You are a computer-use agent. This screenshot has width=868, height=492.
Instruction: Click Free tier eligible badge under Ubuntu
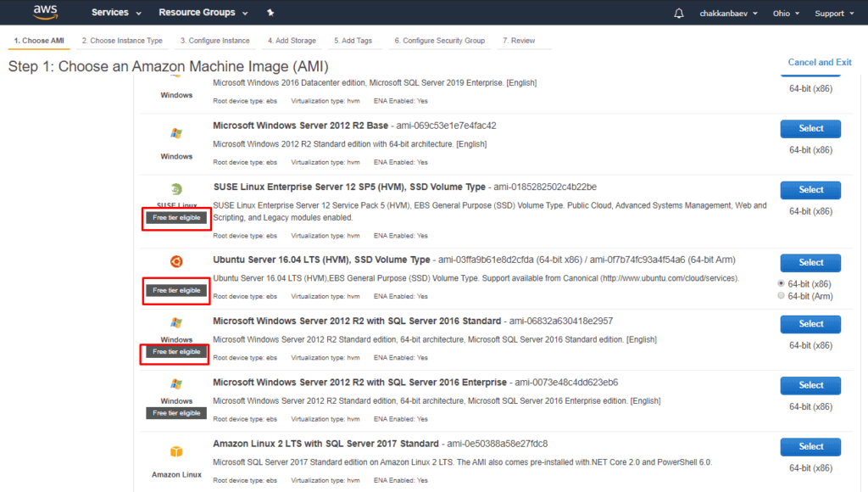(176, 290)
